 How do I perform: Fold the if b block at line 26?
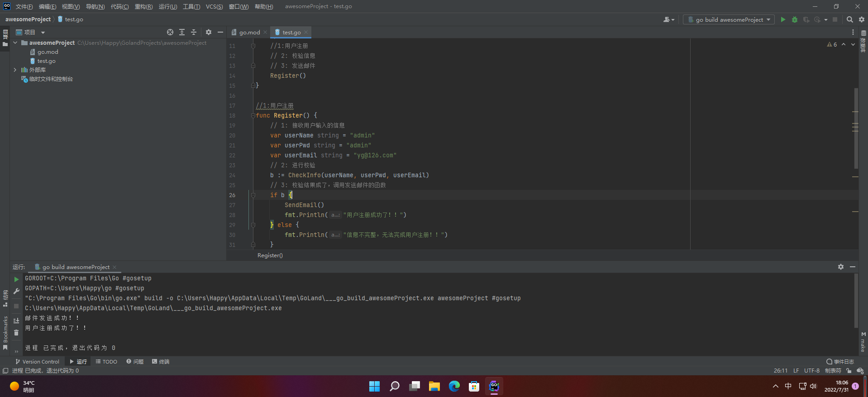coord(253,195)
